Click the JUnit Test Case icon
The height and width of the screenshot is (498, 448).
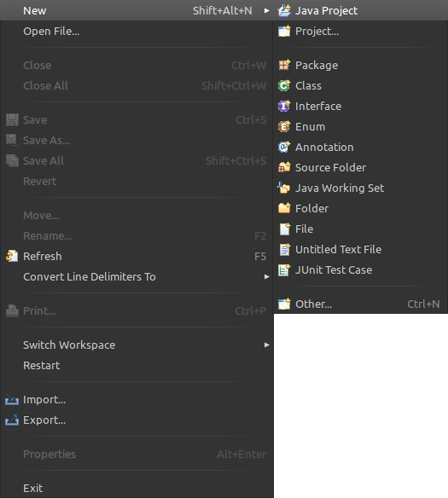(284, 270)
